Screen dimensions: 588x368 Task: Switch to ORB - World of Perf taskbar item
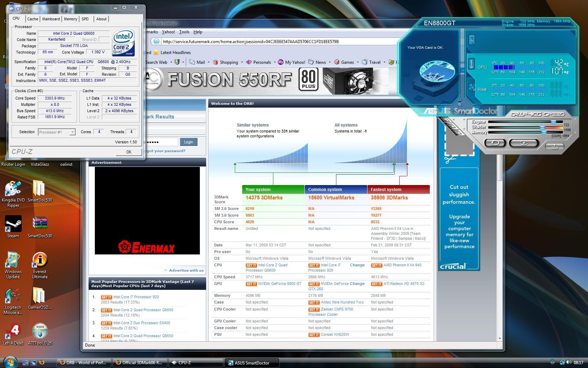tap(84, 363)
